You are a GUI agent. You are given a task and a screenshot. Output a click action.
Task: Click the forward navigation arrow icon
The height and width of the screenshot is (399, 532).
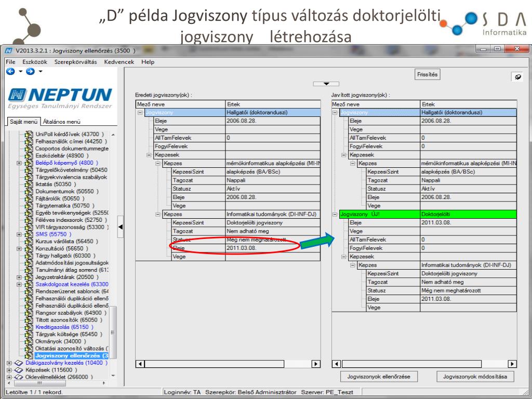pos(31,71)
